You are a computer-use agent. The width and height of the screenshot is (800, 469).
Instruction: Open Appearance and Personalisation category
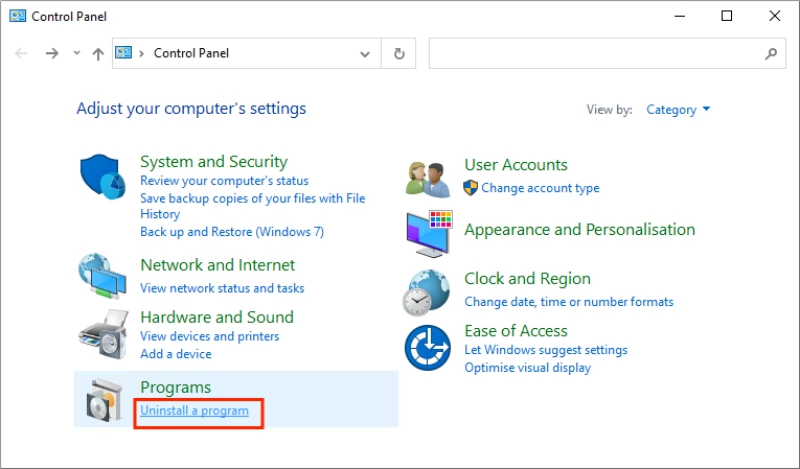tap(580, 230)
